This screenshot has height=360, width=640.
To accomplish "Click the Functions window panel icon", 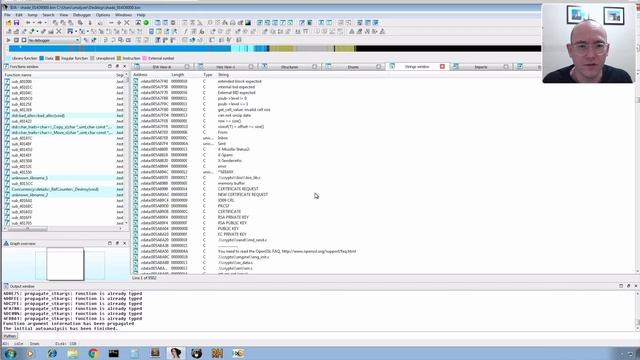I will (x=6, y=67).
